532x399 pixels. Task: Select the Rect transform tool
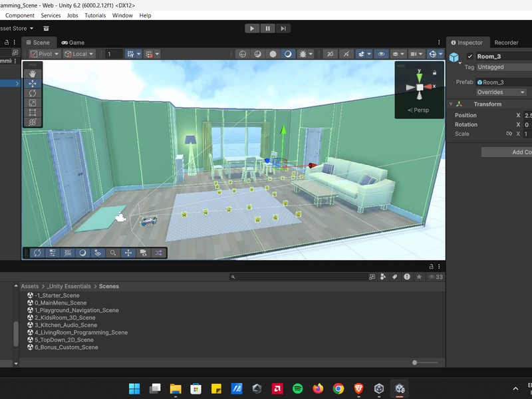(33, 112)
